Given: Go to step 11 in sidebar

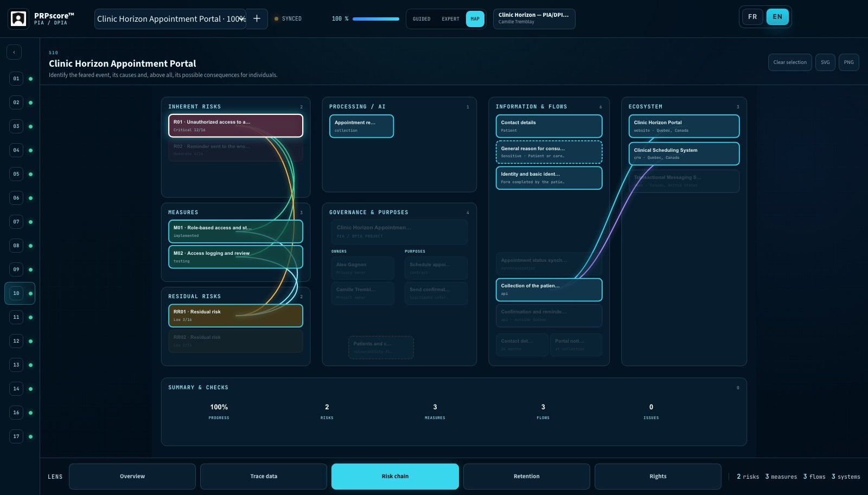Looking at the screenshot, I should 16,317.
